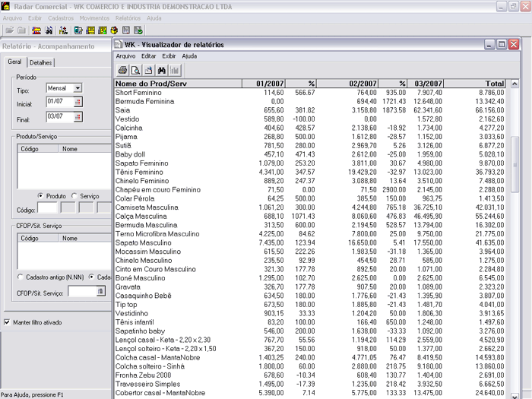The image size is (532, 399).
Task: Open calendar picker for Inicial date
Action: click(78, 101)
